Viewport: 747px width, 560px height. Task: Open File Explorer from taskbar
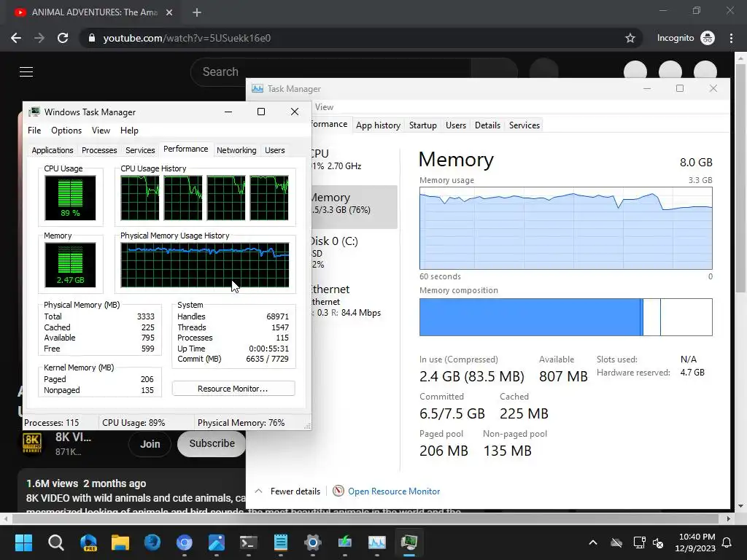pos(120,542)
